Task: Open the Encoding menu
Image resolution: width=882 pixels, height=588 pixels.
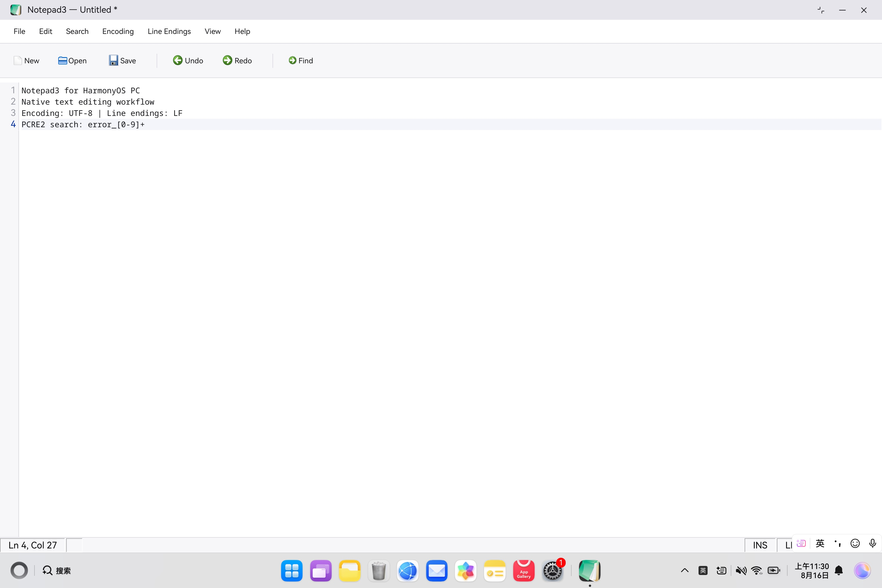Action: click(118, 31)
